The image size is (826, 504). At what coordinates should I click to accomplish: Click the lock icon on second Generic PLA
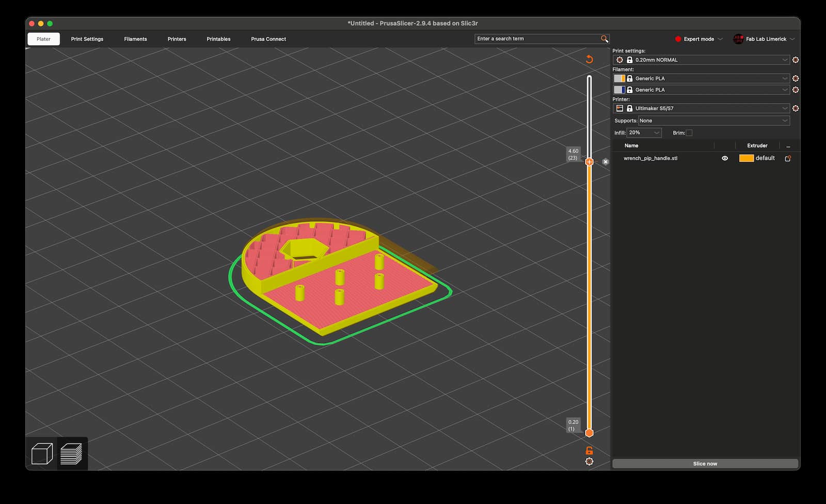coord(629,90)
